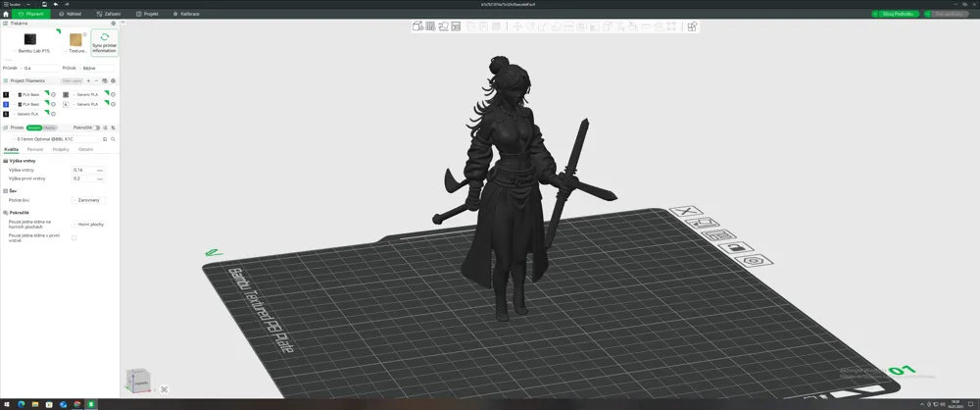
Task: Open the Průtok flow dropdown
Action: click(97, 69)
